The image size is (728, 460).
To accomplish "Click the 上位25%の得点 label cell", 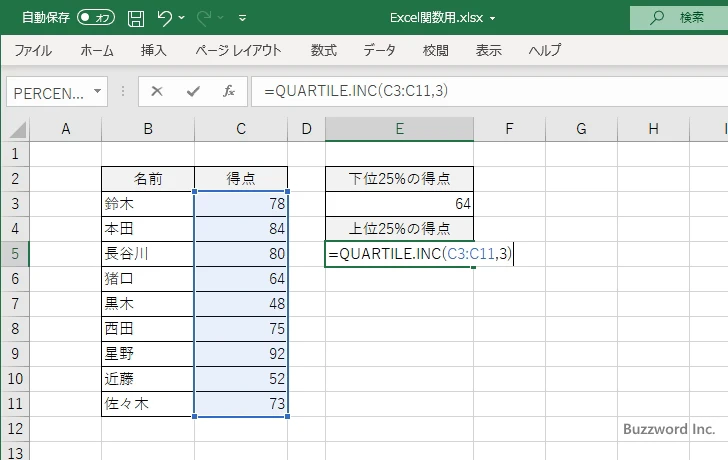I will pos(399,229).
